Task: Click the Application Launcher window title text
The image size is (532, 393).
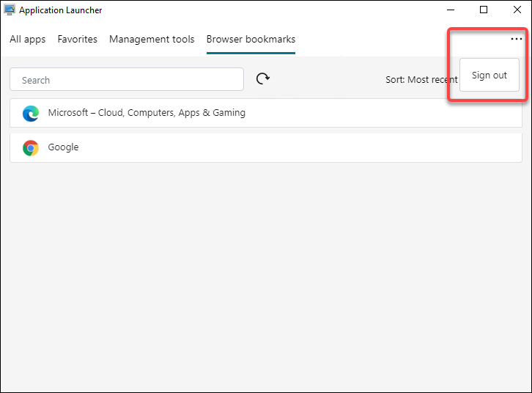Action: coord(61,10)
